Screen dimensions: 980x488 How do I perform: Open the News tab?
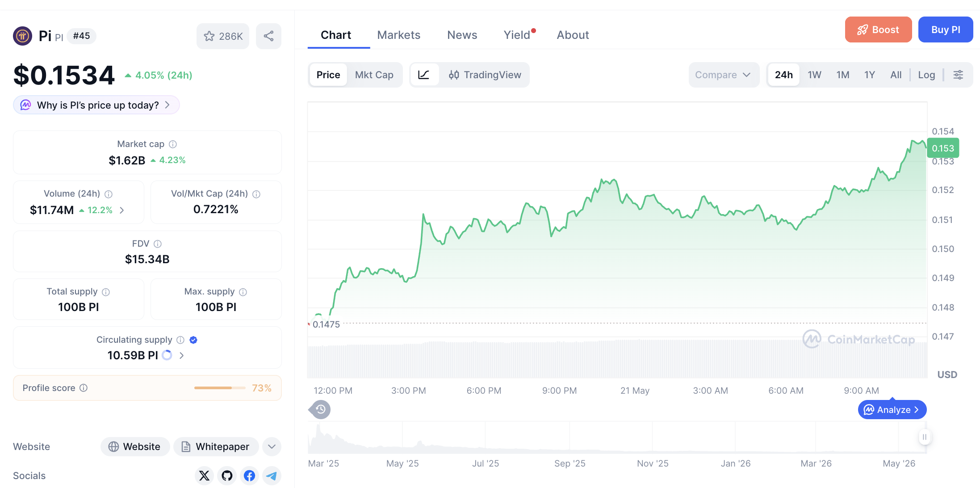coord(462,35)
